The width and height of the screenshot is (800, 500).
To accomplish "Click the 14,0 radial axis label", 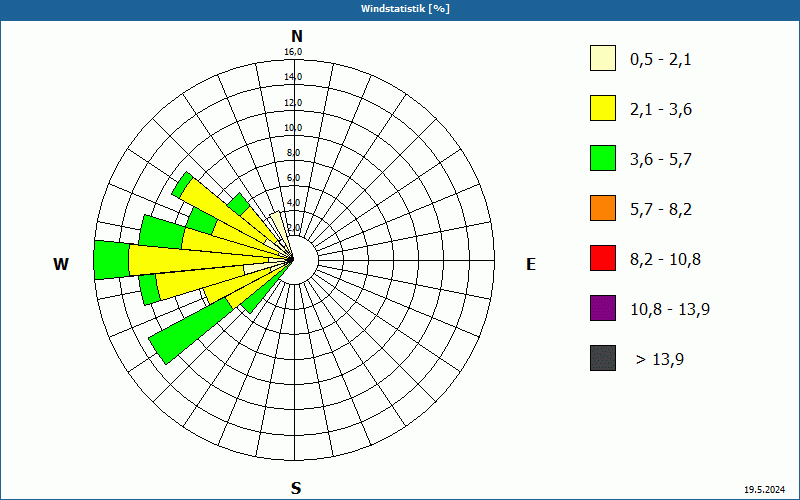I will [293, 77].
